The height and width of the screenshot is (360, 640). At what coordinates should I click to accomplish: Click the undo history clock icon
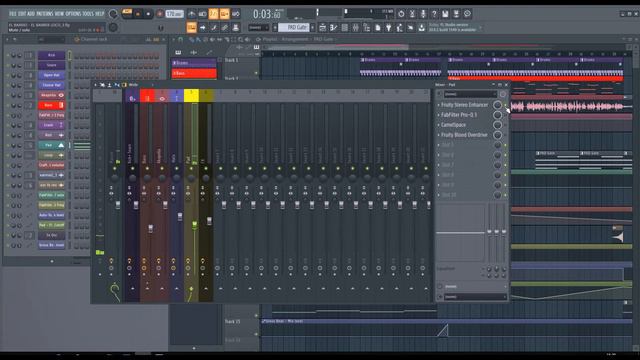tap(401, 14)
